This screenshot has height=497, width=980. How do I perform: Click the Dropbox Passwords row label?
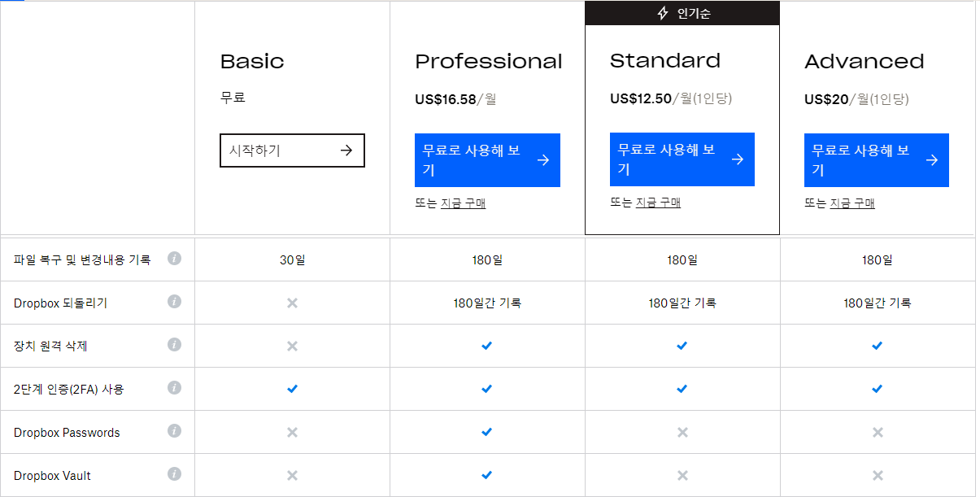click(x=67, y=433)
